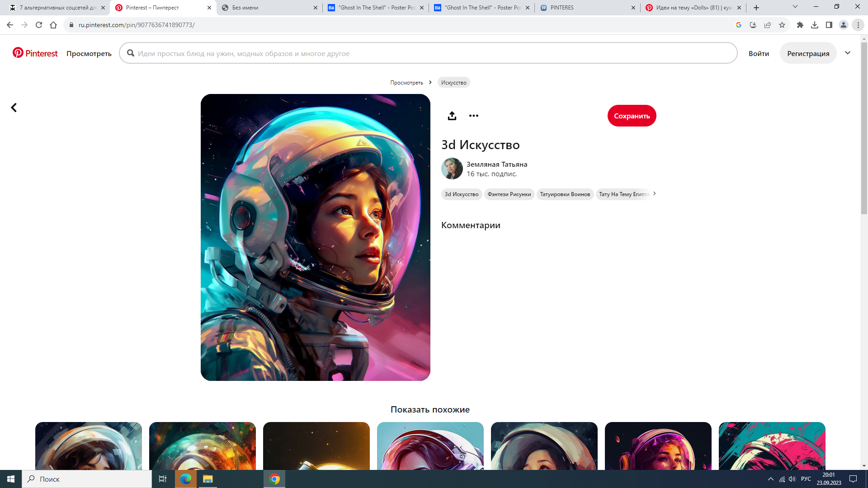Click the browser back navigation arrow
868x488 pixels.
coord(10,25)
